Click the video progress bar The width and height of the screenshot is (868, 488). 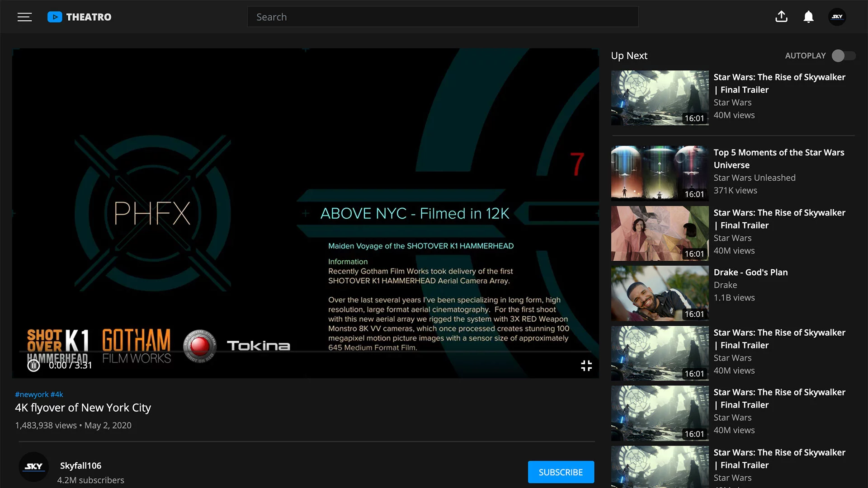click(x=305, y=352)
